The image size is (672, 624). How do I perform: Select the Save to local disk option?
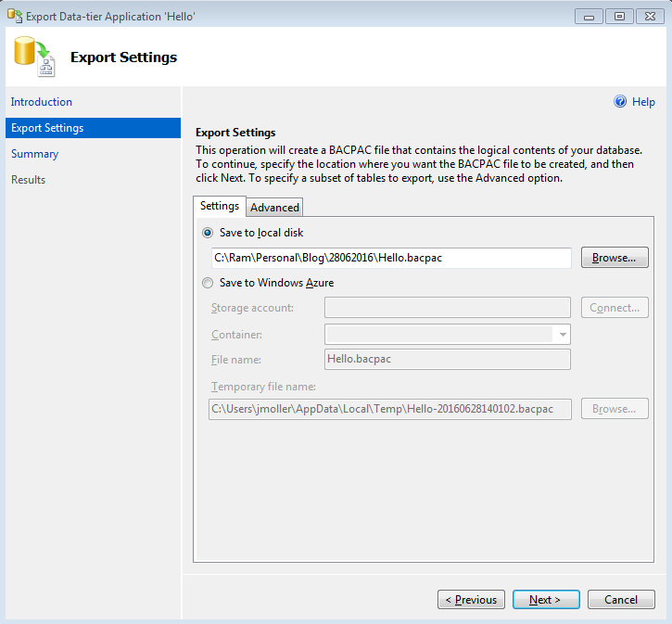[x=208, y=233]
